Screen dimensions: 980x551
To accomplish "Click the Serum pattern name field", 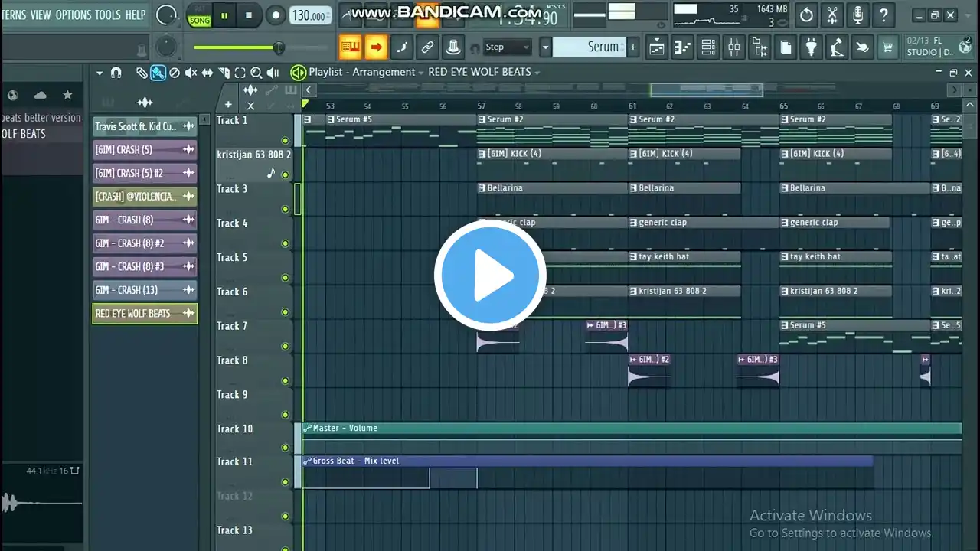I will coord(590,47).
